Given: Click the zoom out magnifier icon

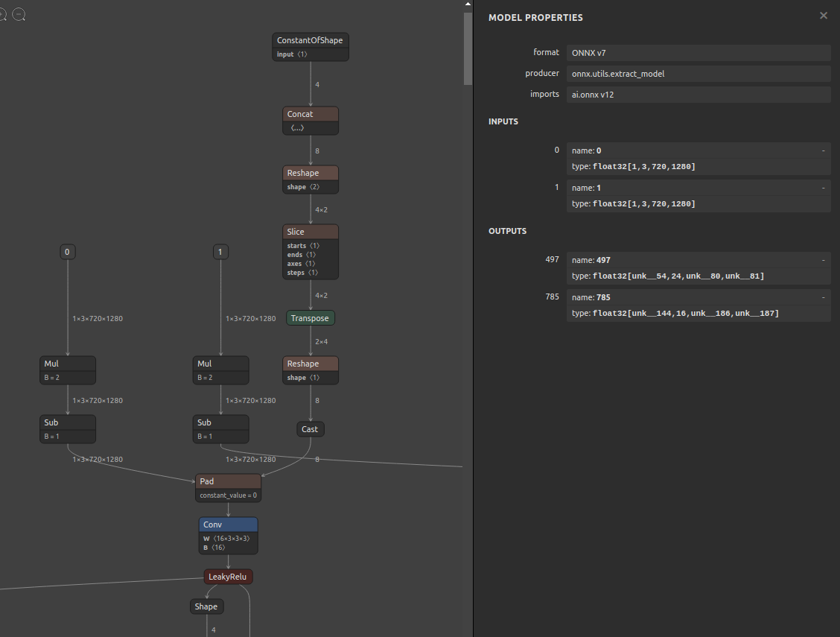Looking at the screenshot, I should 19,14.
